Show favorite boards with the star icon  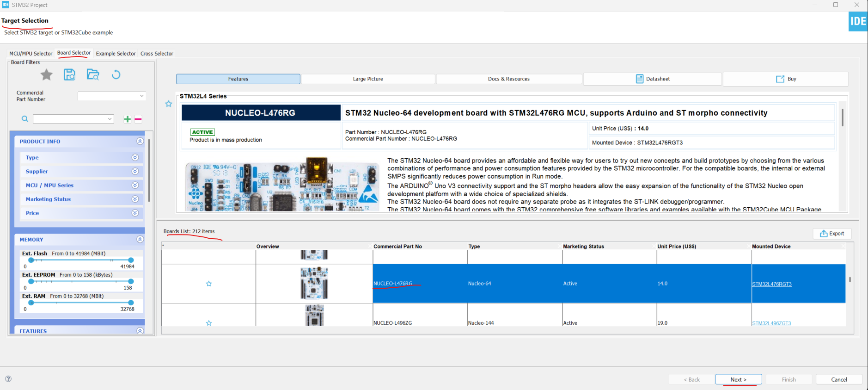coord(46,74)
